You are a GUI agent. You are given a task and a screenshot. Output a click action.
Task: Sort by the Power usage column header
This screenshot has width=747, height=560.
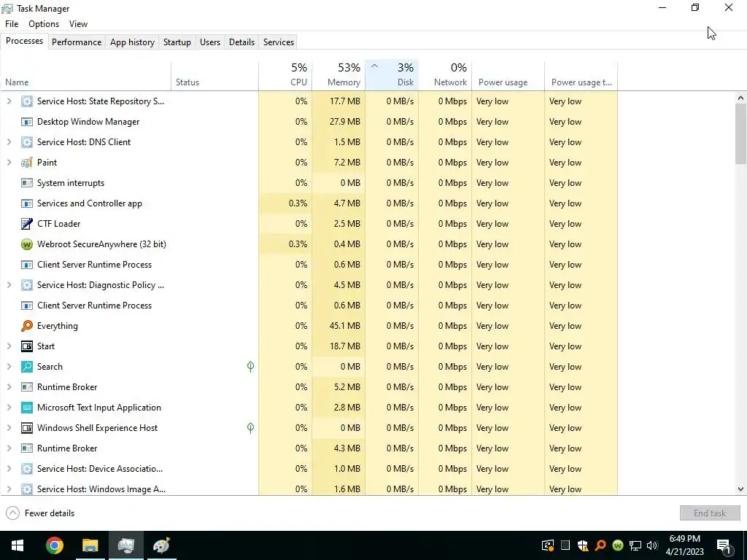[508, 76]
